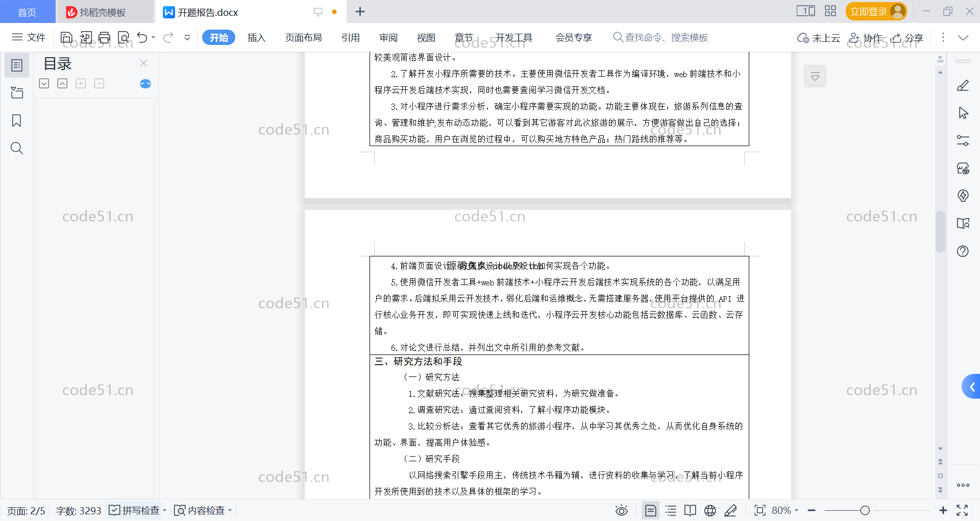
Task: Open the find sidebar search icon
Action: [x=17, y=148]
